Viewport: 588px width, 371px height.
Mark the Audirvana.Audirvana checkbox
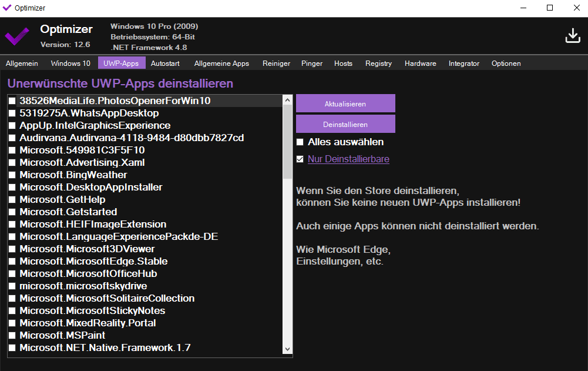12,138
